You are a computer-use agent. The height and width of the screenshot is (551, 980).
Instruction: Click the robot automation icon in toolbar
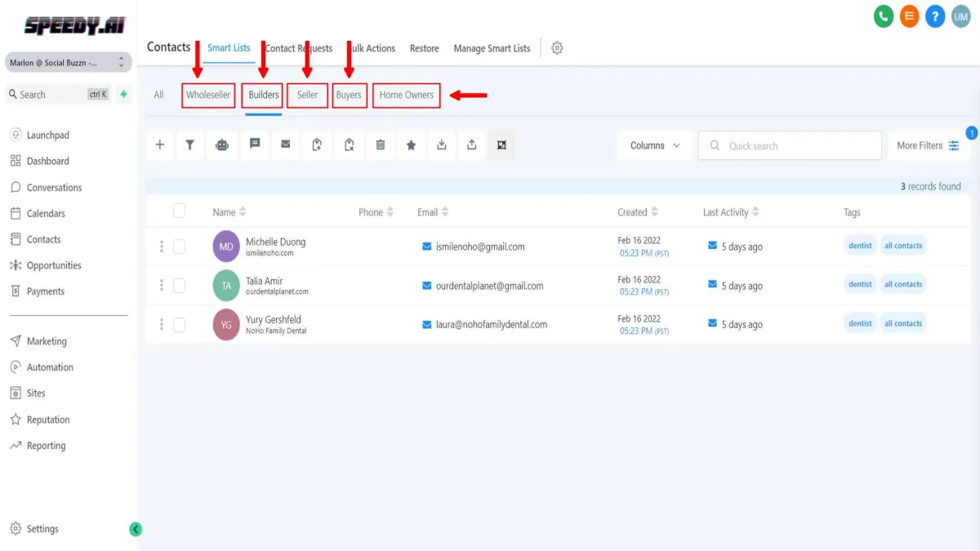pos(221,145)
